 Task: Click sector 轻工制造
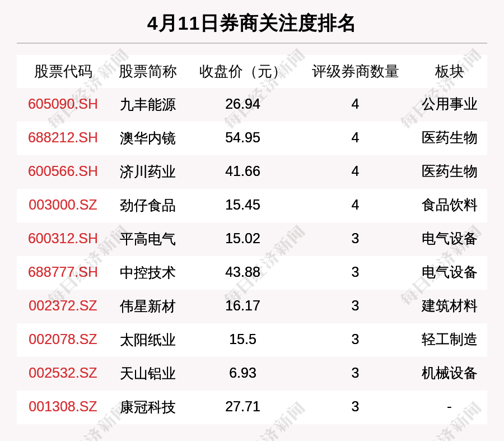click(449, 340)
